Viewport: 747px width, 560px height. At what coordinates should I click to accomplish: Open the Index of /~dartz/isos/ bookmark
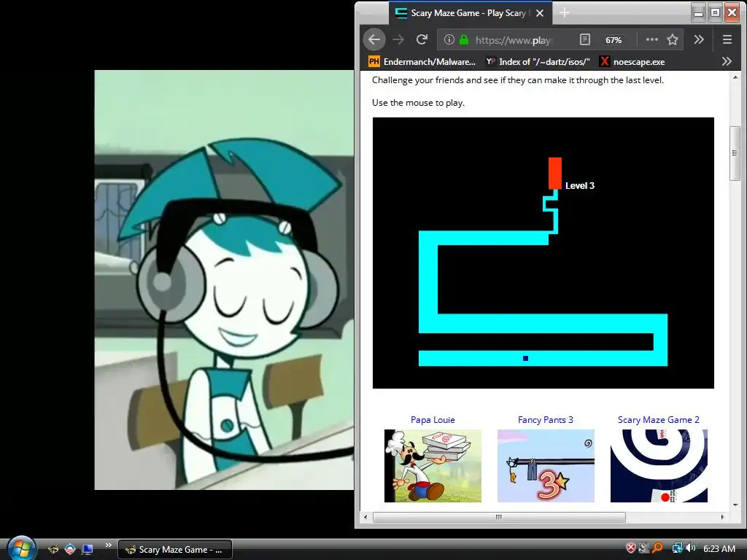coord(538,61)
